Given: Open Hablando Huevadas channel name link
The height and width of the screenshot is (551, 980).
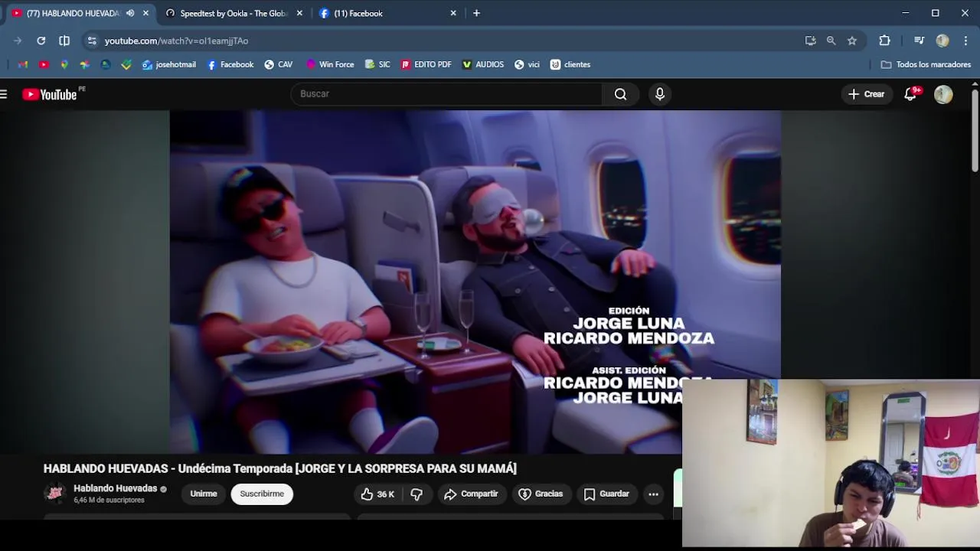Looking at the screenshot, I should click(115, 488).
